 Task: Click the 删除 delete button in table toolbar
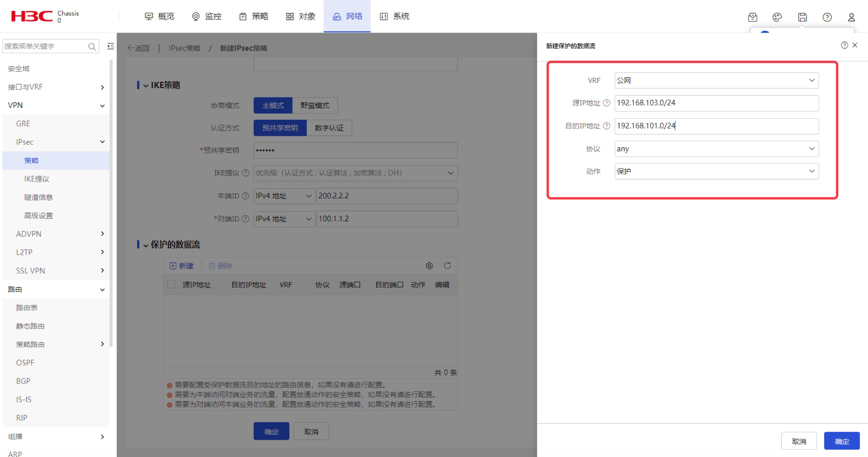pyautogui.click(x=220, y=266)
